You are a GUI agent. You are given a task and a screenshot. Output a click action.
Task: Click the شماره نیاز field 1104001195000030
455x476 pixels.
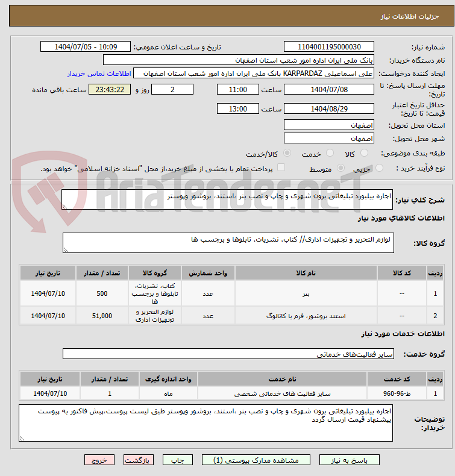point(329,47)
